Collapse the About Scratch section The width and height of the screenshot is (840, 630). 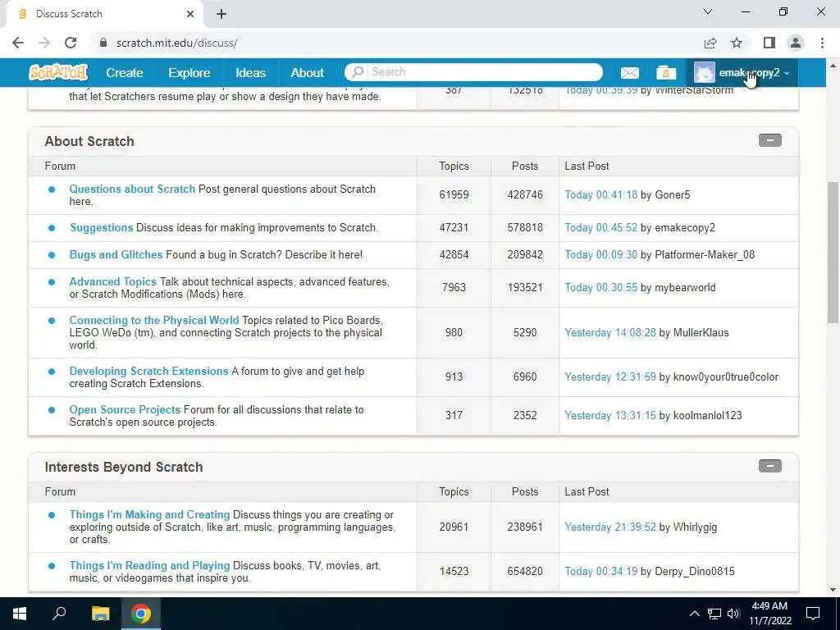click(769, 140)
